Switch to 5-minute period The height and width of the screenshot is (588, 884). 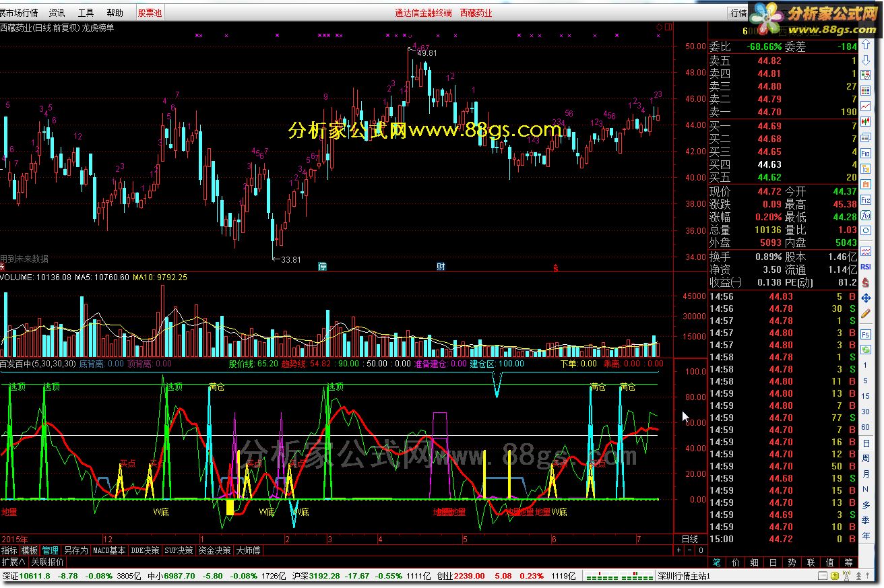click(x=866, y=381)
